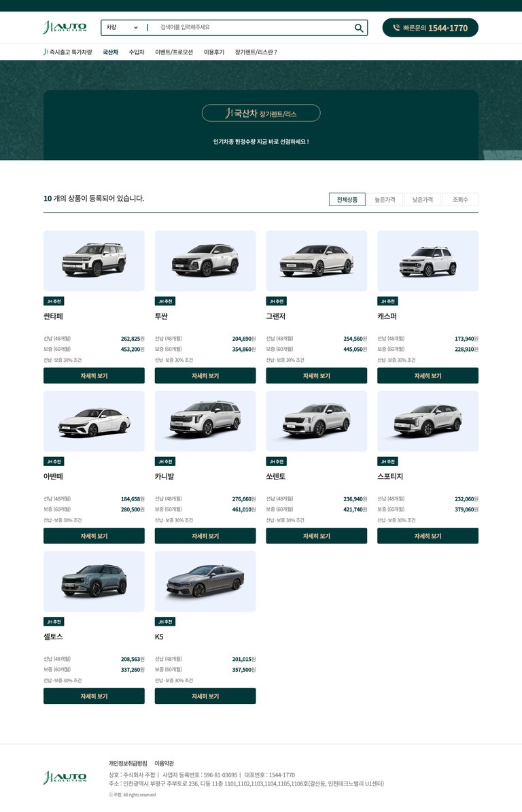Open the 캐스퍼 car thumbnail
Image resolution: width=522 pixels, height=812 pixels.
coord(428,260)
